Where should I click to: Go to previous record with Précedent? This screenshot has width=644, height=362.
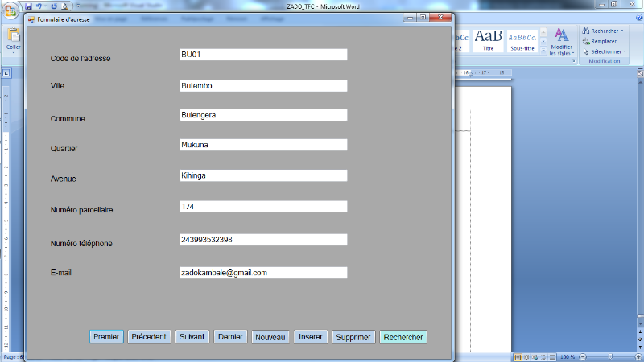[149, 337]
